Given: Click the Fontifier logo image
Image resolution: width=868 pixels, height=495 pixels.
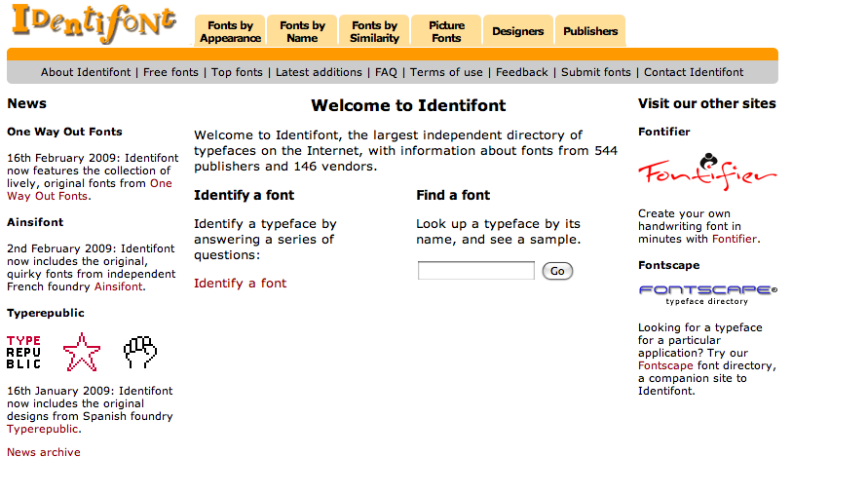Looking at the screenshot, I should coord(707,172).
